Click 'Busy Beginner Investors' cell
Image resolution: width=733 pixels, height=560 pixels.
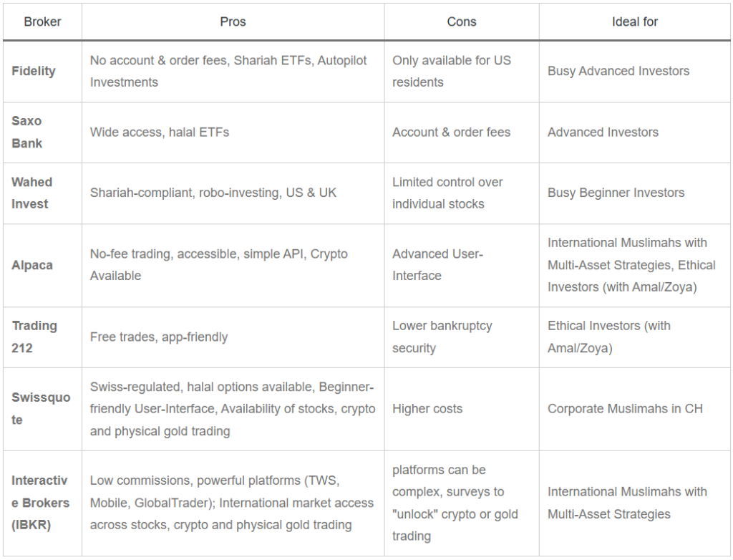(634, 193)
